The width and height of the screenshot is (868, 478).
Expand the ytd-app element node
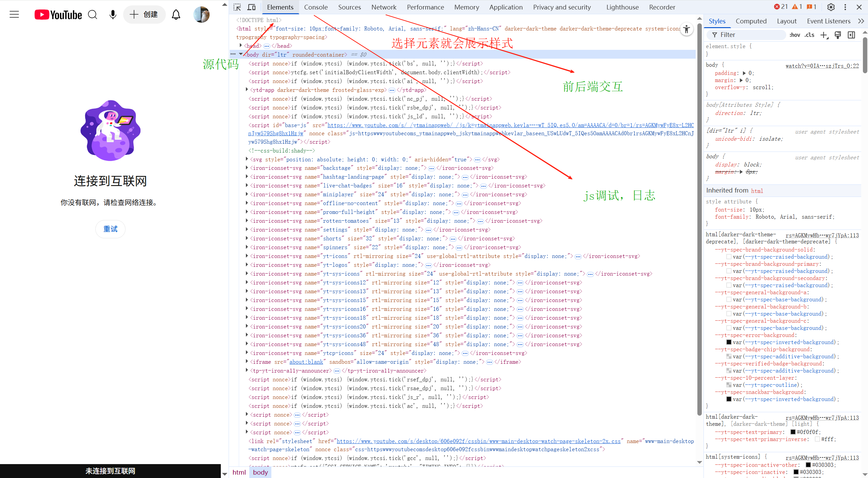coord(247,89)
